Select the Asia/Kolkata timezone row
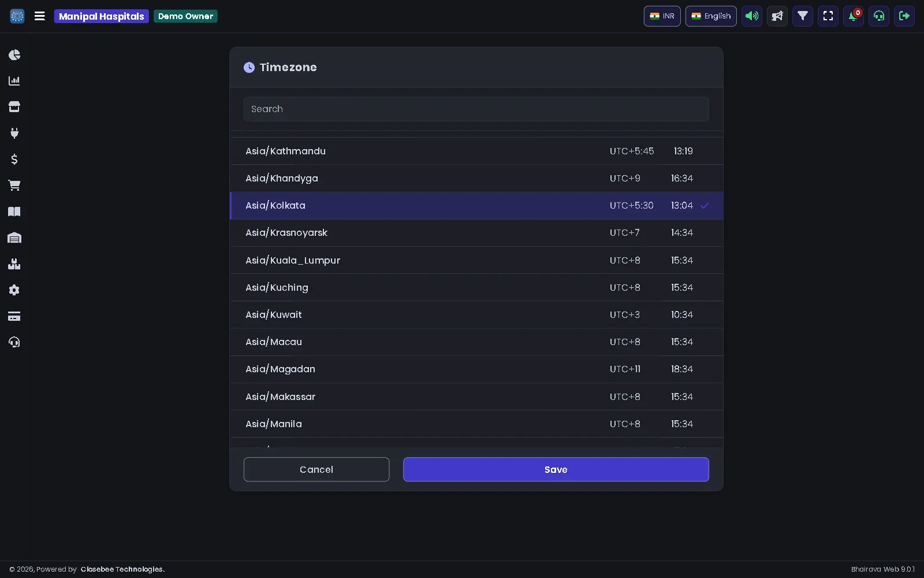Viewport: 924px width, 578px height. tap(476, 206)
